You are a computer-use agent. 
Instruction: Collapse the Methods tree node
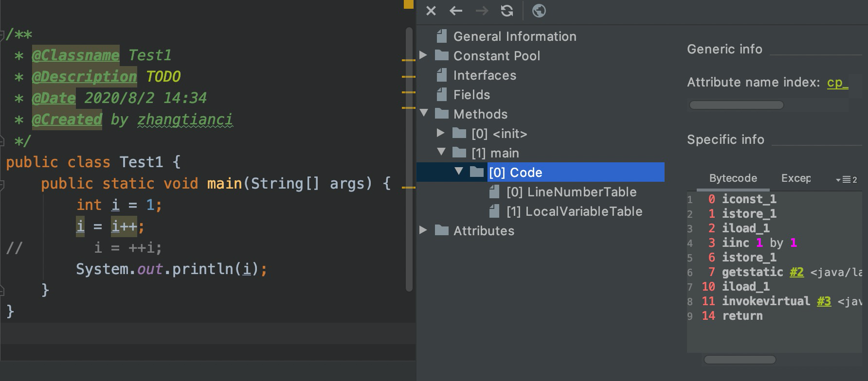[x=424, y=113]
